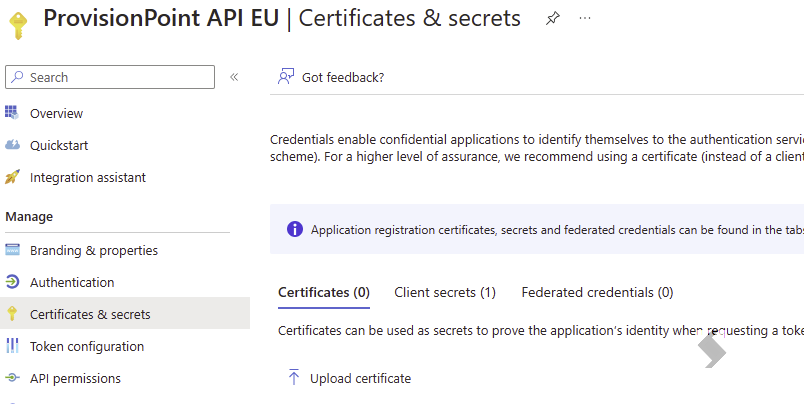Open Quickstart via its cloud icon
This screenshot has width=804, height=404.
(x=12, y=145)
